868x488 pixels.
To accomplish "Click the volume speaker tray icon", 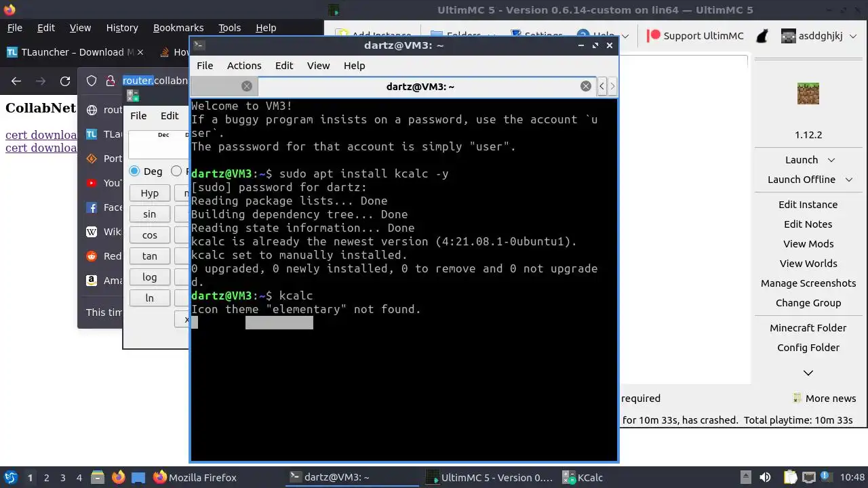I will point(765,477).
